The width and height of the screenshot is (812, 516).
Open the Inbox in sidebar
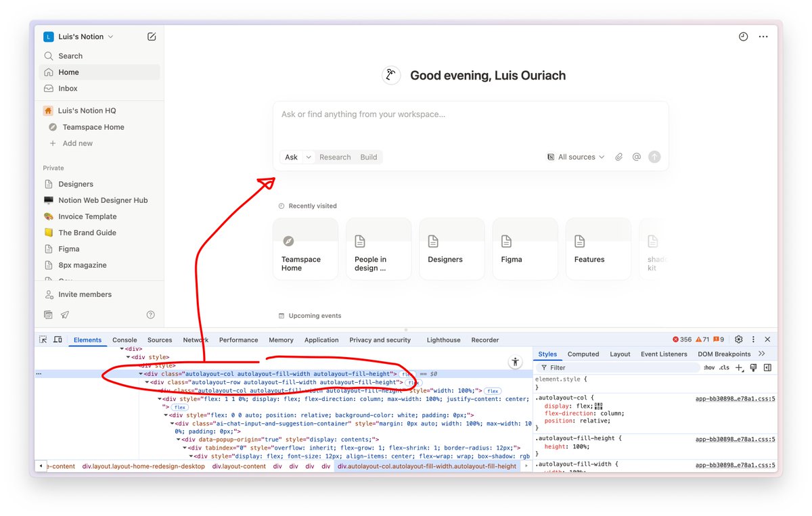(x=99, y=89)
